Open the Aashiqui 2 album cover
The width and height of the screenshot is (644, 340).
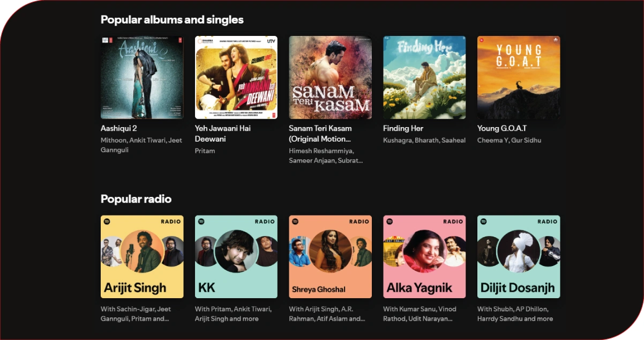click(142, 77)
